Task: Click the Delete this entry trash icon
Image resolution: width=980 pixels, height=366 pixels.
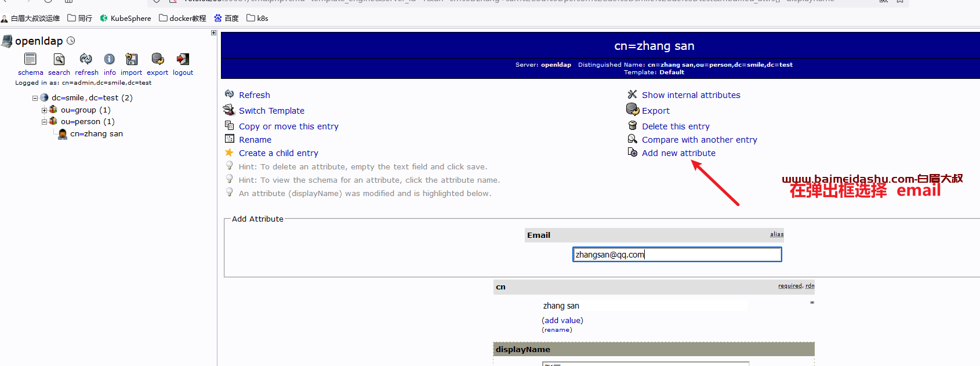Action: click(x=632, y=125)
